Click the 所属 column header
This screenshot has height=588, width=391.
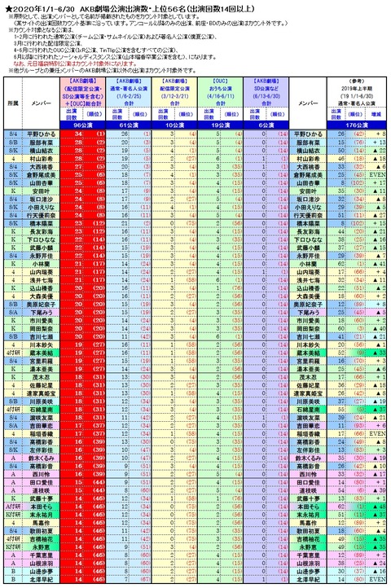click(x=13, y=103)
